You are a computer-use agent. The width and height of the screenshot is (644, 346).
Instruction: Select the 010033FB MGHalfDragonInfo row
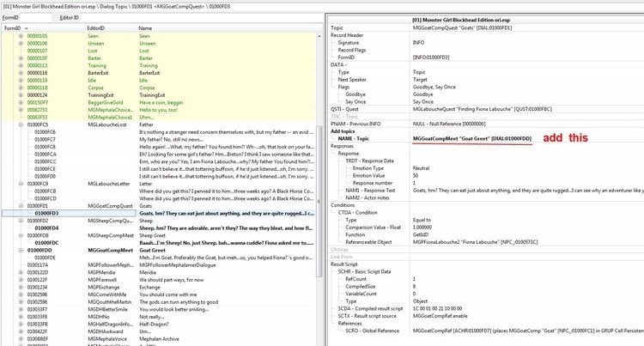[x=159, y=325]
